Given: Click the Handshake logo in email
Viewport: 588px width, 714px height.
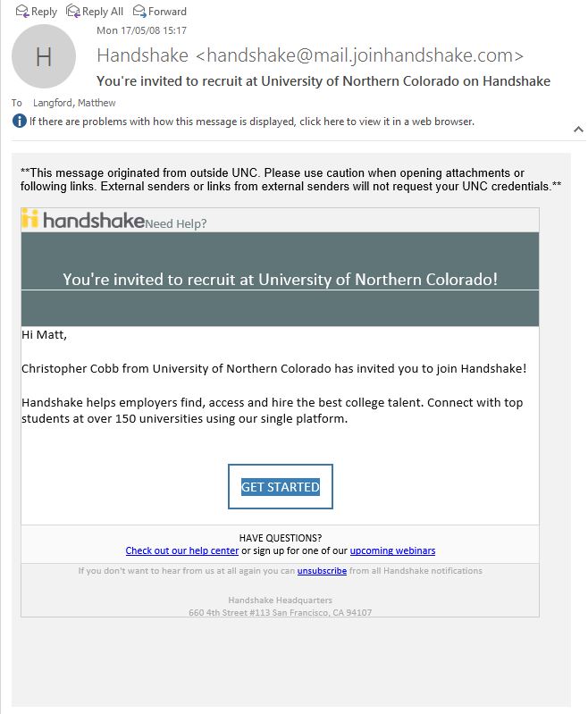Looking at the screenshot, I should click(83, 220).
